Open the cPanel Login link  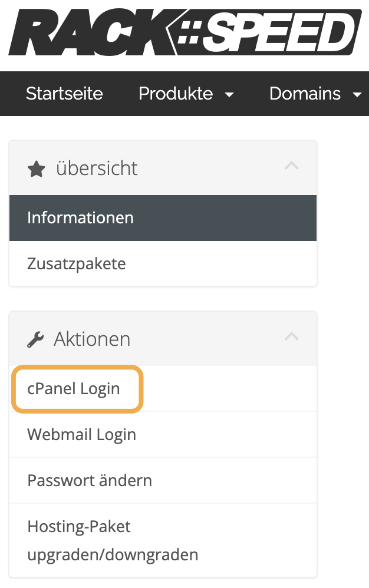[74, 389]
